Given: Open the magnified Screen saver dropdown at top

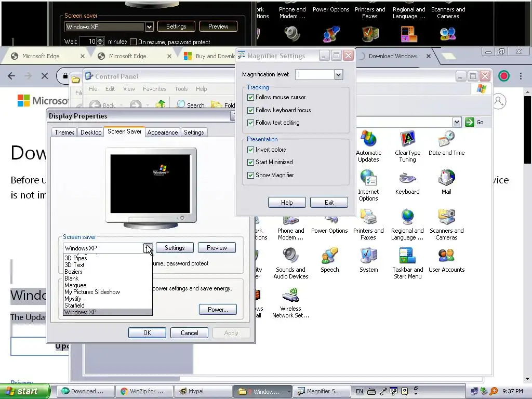Looking at the screenshot, I should 149,26.
